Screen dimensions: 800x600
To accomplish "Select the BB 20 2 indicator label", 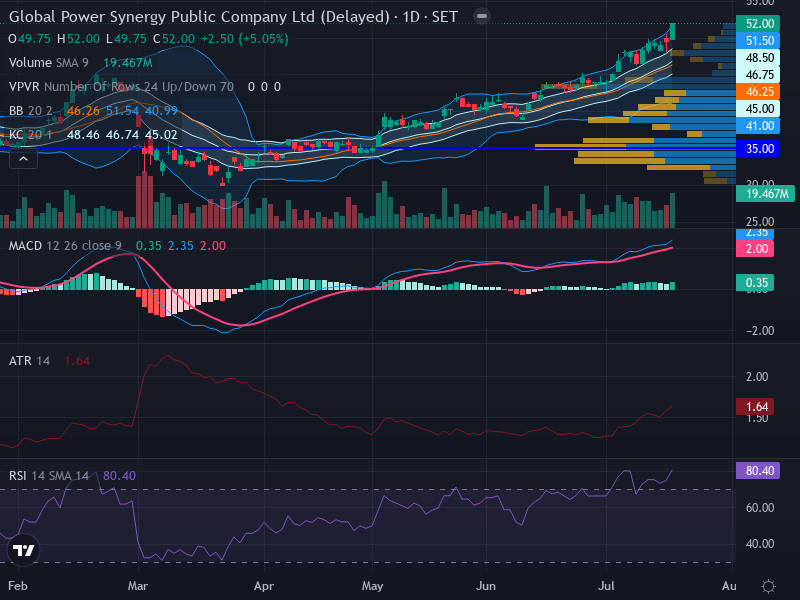I will point(31,111).
